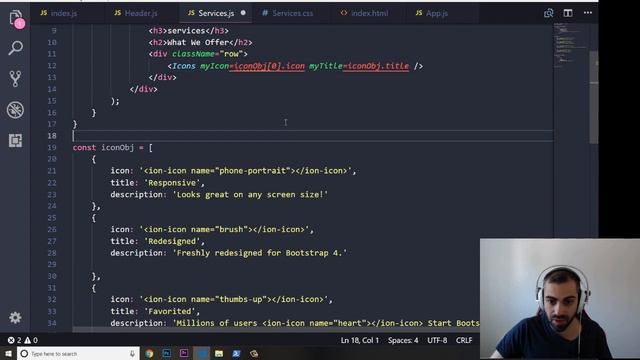640x360 pixels.
Task: Click the microphone icon in taskbar search
Action: pyautogui.click(x=132, y=353)
